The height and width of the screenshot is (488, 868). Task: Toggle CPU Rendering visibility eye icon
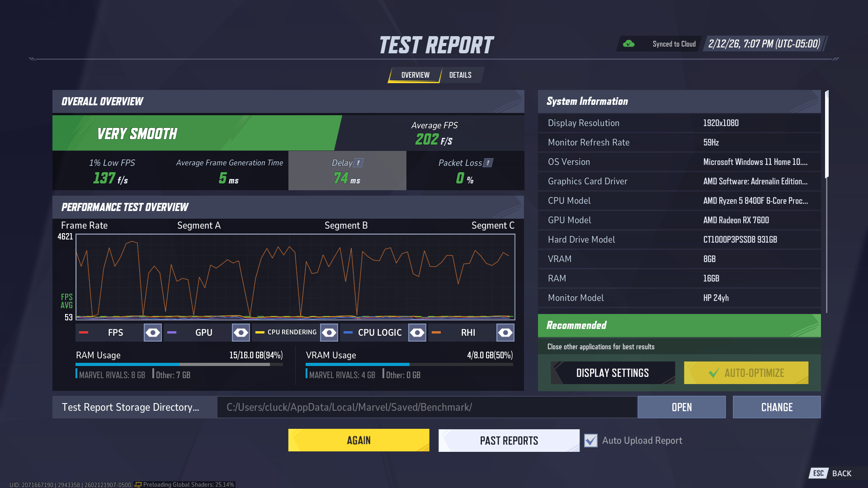329,333
